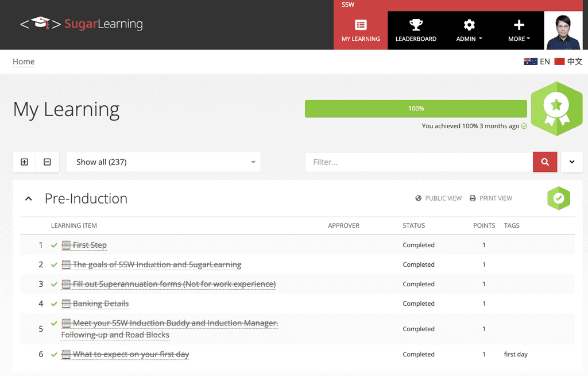Toggle completion for Banking Details item

pos(54,304)
